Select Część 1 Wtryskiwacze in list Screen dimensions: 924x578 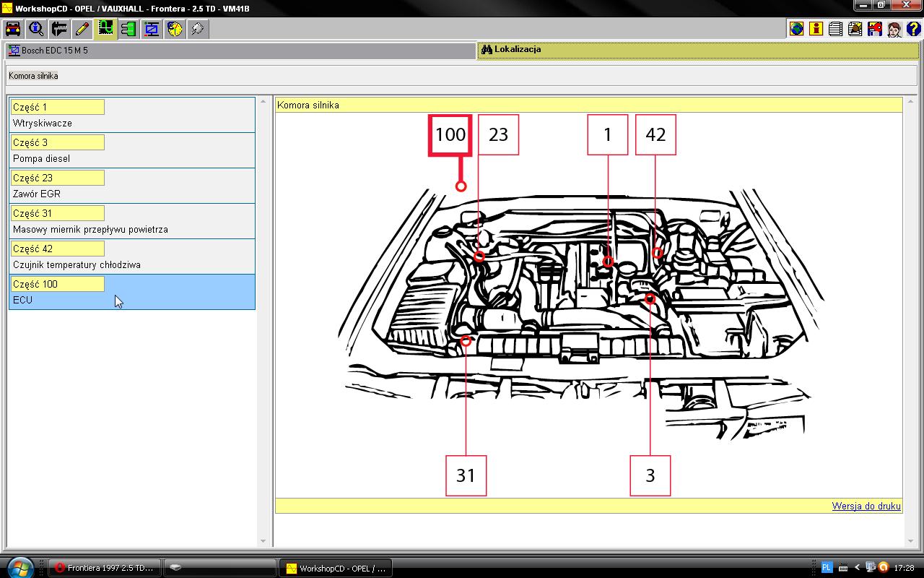point(132,115)
